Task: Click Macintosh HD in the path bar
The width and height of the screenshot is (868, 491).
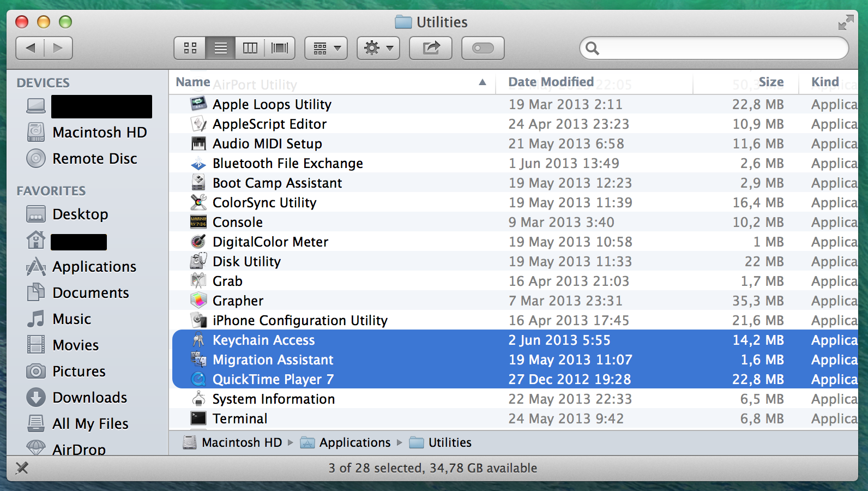Action: [x=233, y=442]
